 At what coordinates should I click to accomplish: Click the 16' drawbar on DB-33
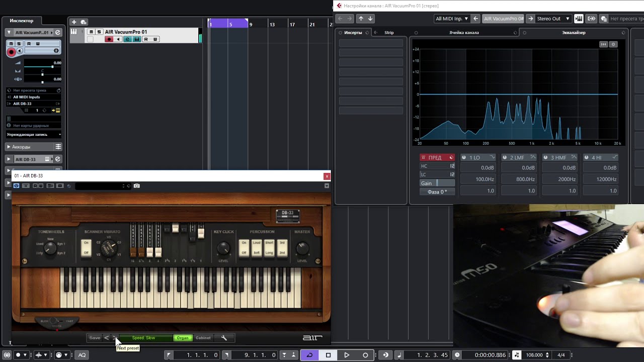coord(133,251)
